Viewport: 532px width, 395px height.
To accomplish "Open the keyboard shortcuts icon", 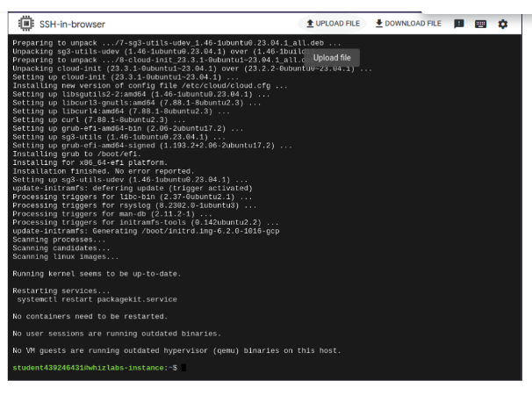I will [480, 24].
